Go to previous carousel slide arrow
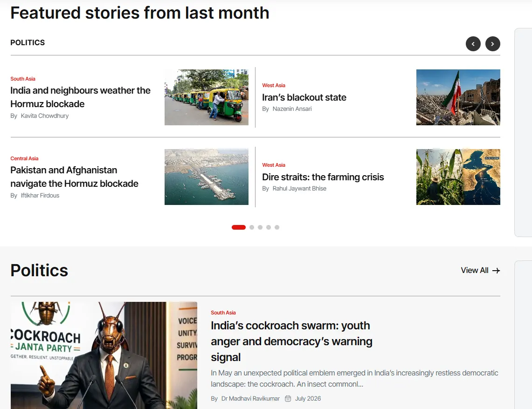This screenshot has width=532, height=409. point(473,44)
